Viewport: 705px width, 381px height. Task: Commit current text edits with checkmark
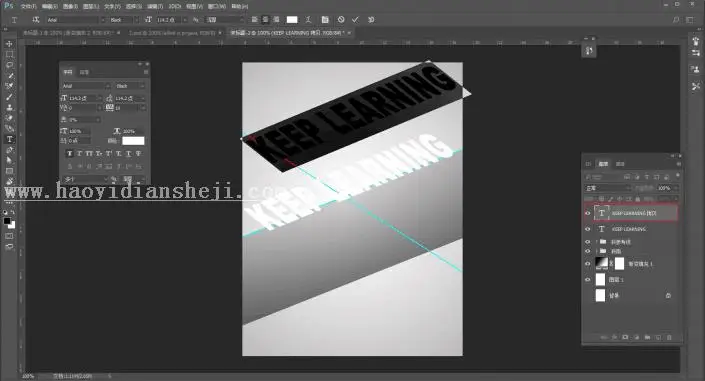(355, 20)
